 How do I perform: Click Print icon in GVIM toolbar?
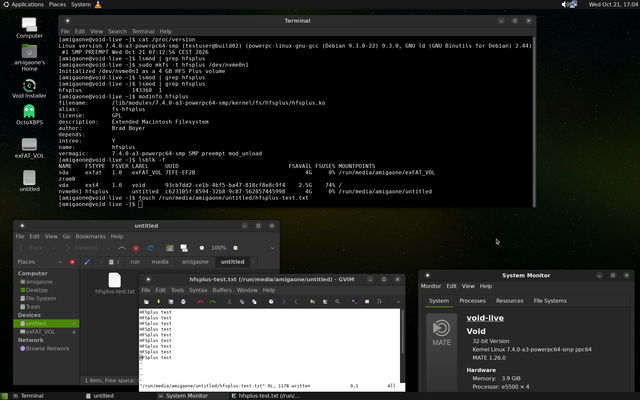click(x=183, y=302)
